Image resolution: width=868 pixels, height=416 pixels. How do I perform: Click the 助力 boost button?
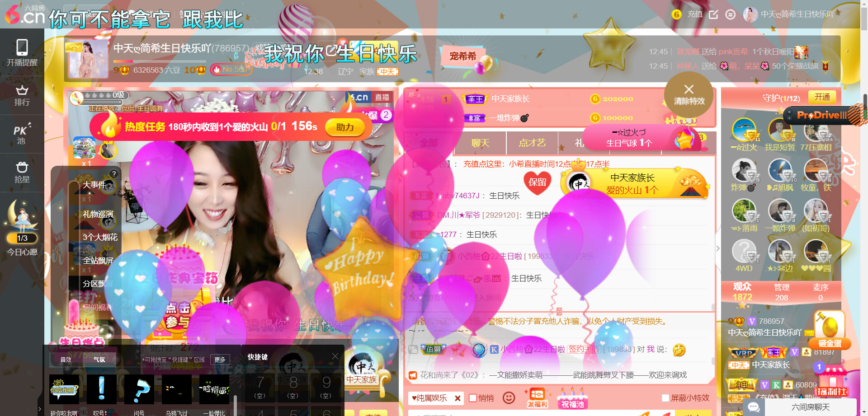pos(345,127)
